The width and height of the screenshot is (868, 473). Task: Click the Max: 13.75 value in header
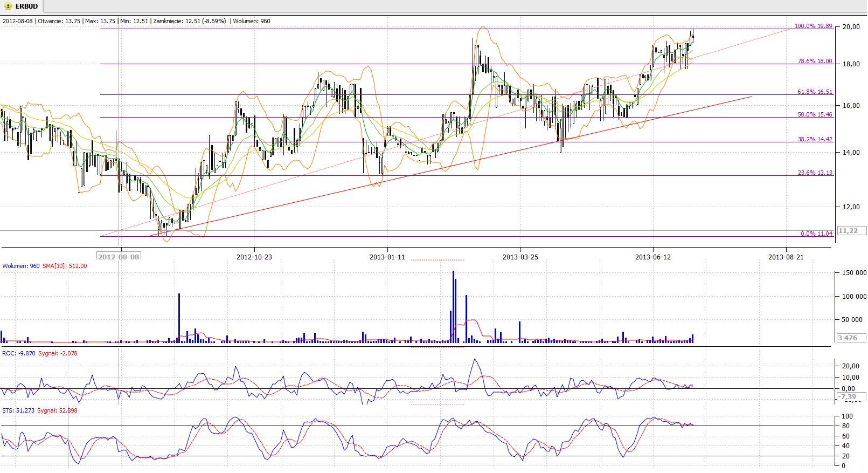[100, 21]
